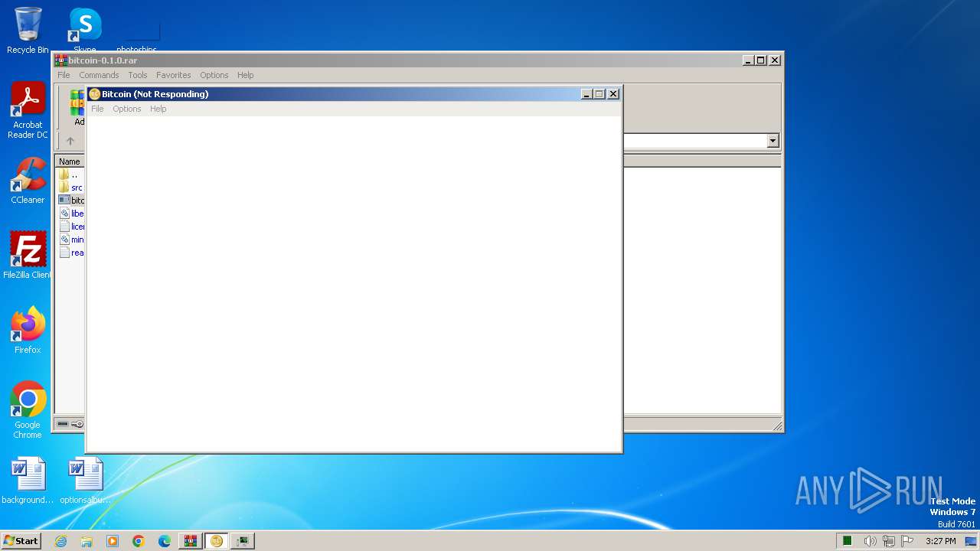Select the background Word document icon
The height and width of the screenshot is (551, 980).
coord(28,481)
